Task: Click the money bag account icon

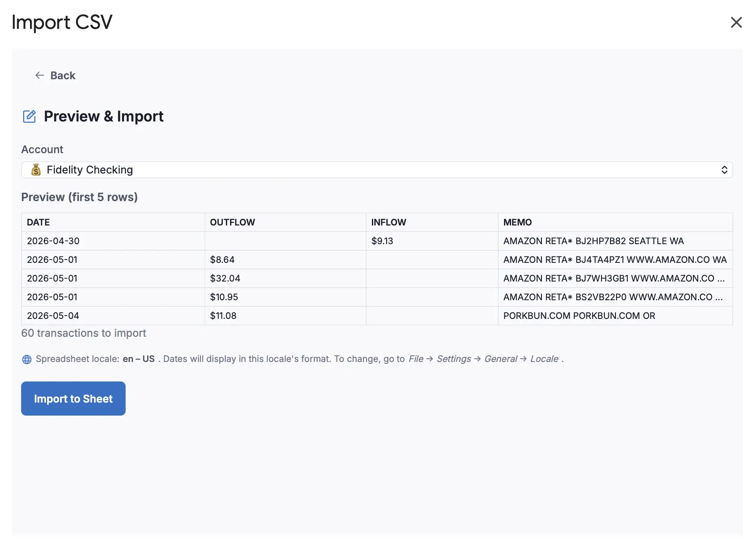Action: pyautogui.click(x=36, y=170)
